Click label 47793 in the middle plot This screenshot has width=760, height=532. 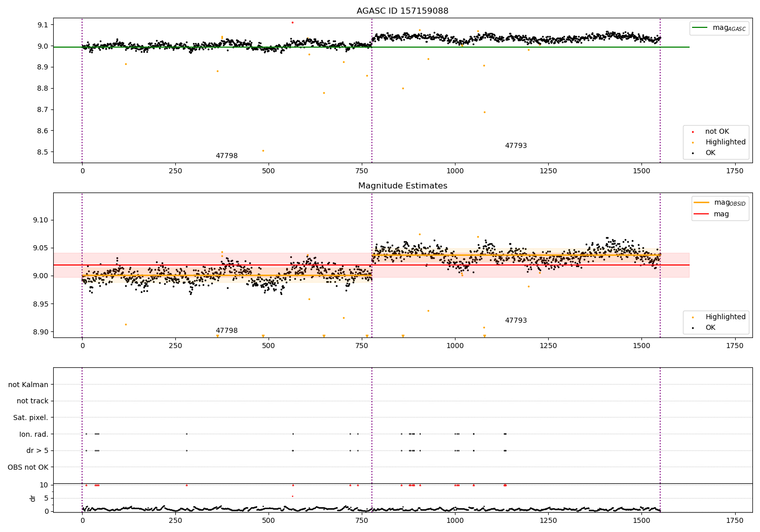pos(516,321)
